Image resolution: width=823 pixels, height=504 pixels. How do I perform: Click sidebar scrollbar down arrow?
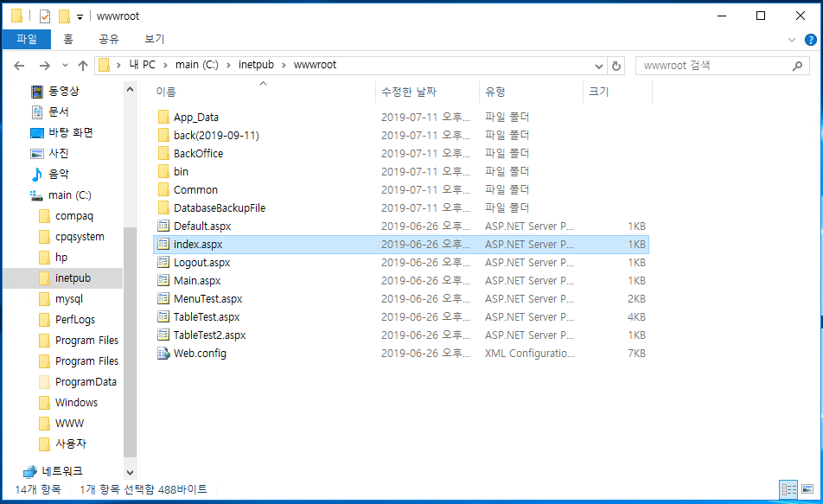(131, 473)
